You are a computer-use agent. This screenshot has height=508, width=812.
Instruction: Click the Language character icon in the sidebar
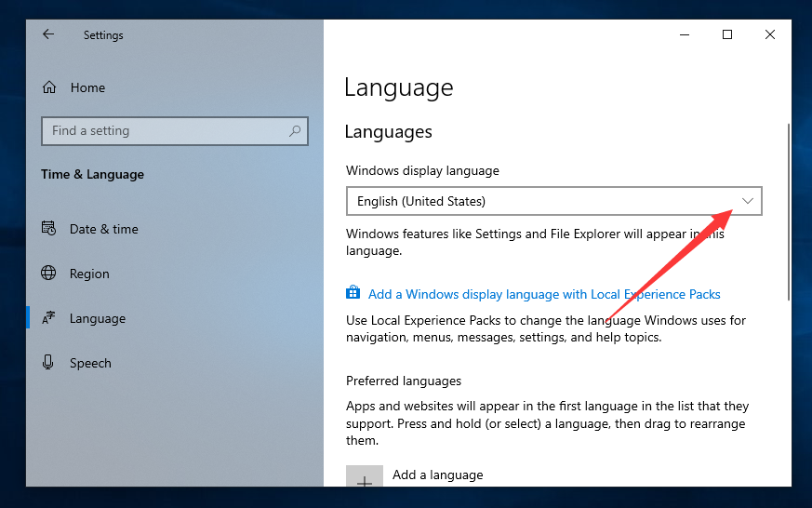click(48, 317)
